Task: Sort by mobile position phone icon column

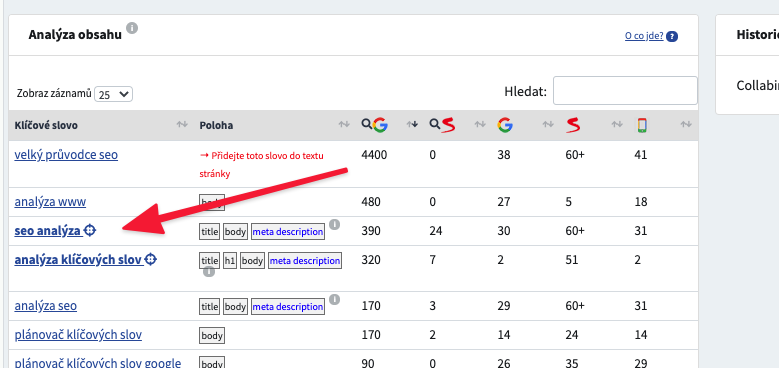Action: pyautogui.click(x=641, y=125)
